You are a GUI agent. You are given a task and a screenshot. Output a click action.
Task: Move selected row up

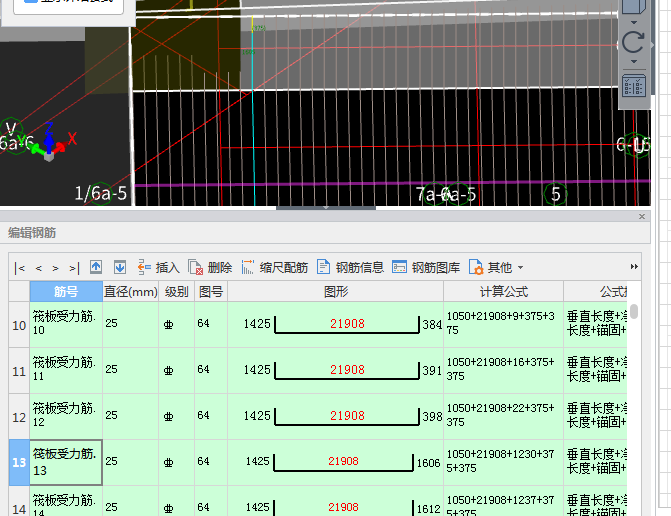[x=96, y=267]
